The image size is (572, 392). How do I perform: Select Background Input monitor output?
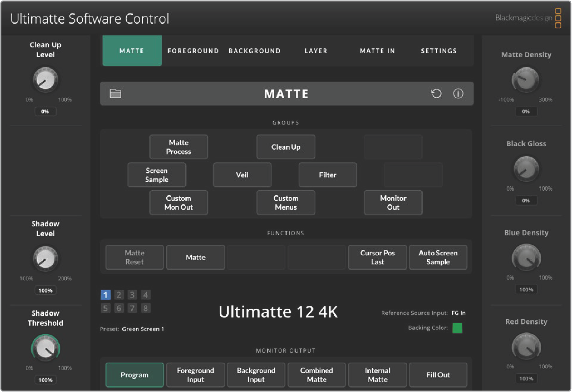256,375
